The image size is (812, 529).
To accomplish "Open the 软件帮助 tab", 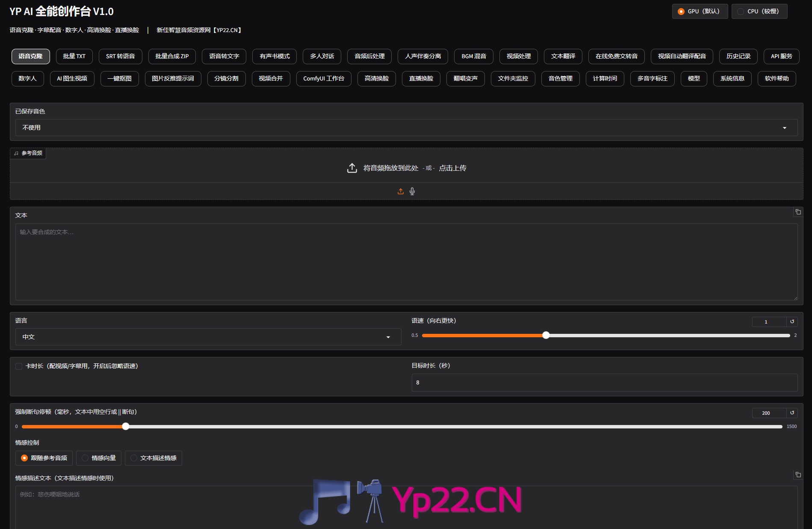I will pos(777,78).
